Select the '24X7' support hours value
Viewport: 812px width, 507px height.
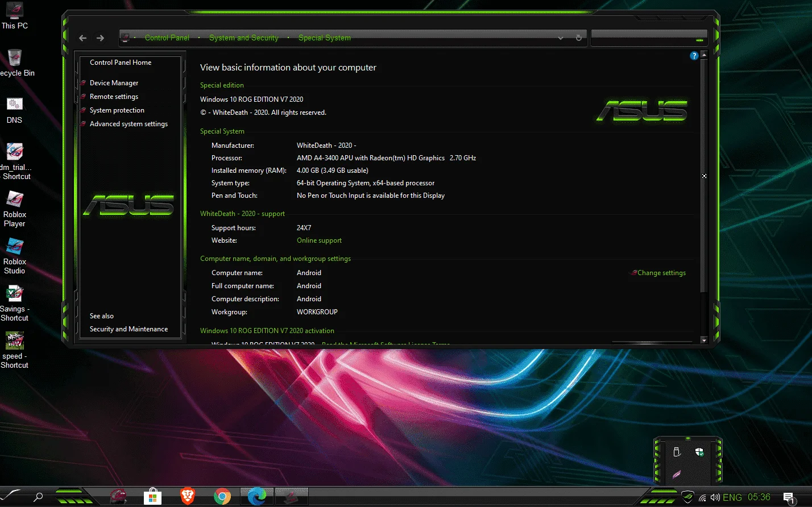click(x=304, y=228)
